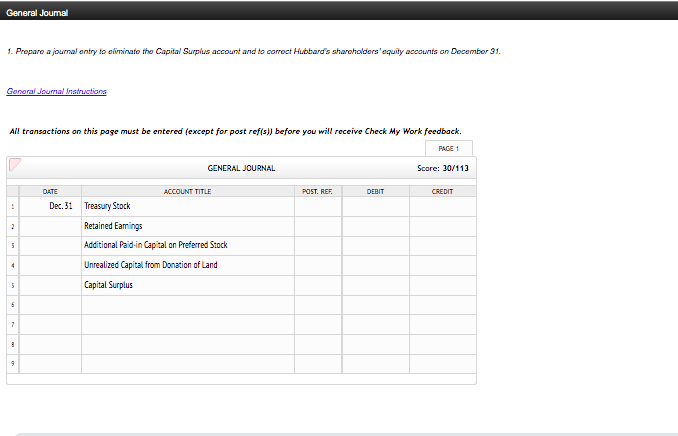678x436 pixels.
Task: Click the empty account title cell in row 6
Action: [x=188, y=305]
